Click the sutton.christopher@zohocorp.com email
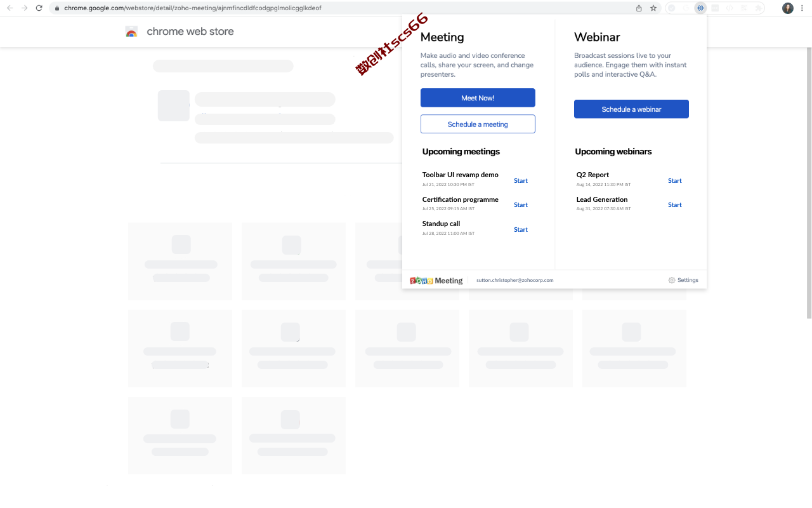This screenshot has height=508, width=812. [x=515, y=280]
